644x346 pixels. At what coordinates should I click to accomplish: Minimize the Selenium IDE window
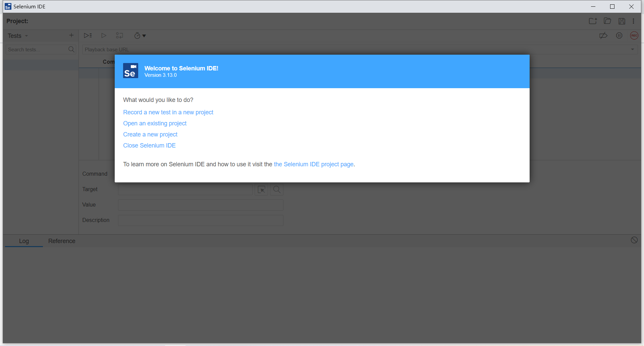pos(593,6)
